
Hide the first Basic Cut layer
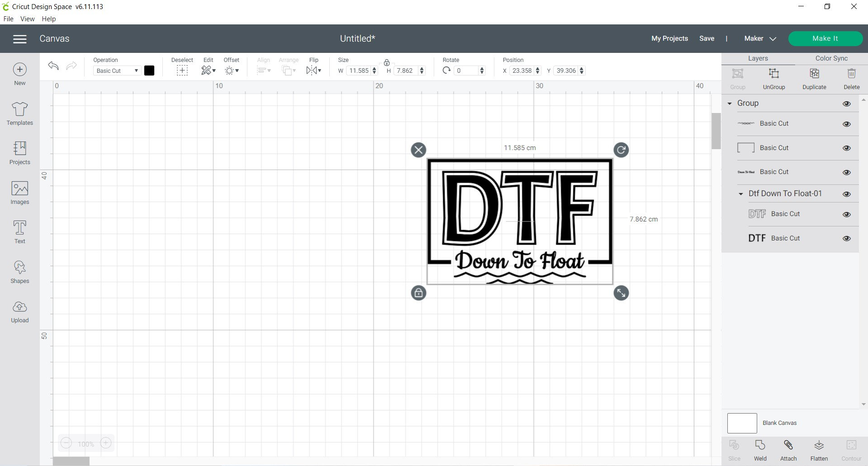coord(846,124)
